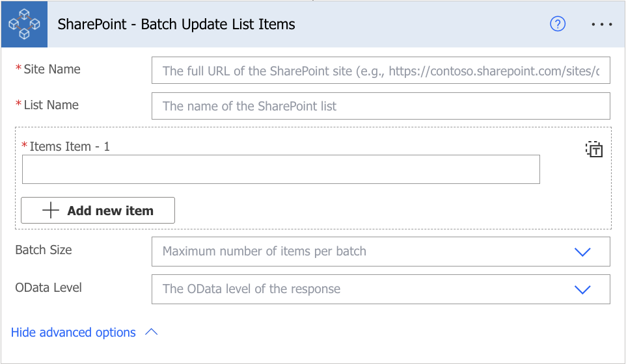
Task: Click the plus icon beside Add new item
Action: click(51, 210)
